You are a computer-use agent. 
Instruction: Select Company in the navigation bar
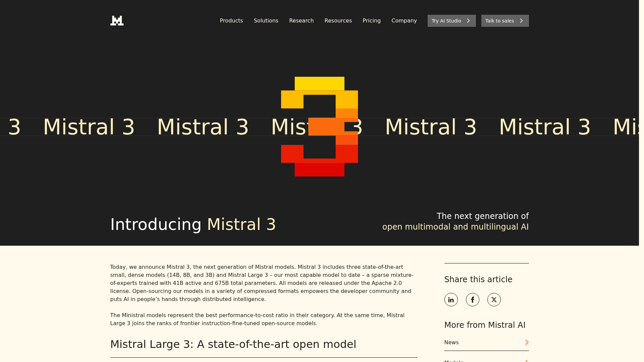404,20
